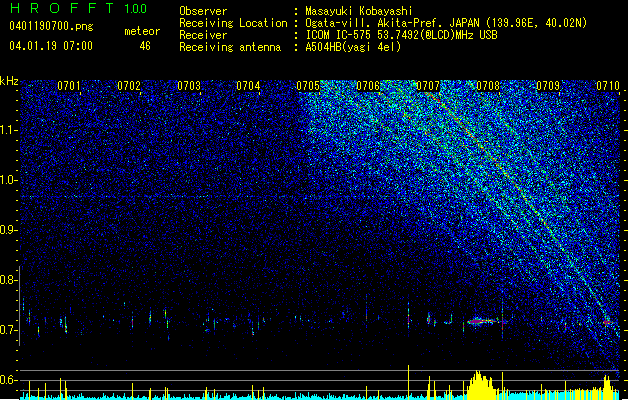This screenshot has width=629, height=400.
Task: Click the Receiving antenna field label
Action: click(230, 47)
